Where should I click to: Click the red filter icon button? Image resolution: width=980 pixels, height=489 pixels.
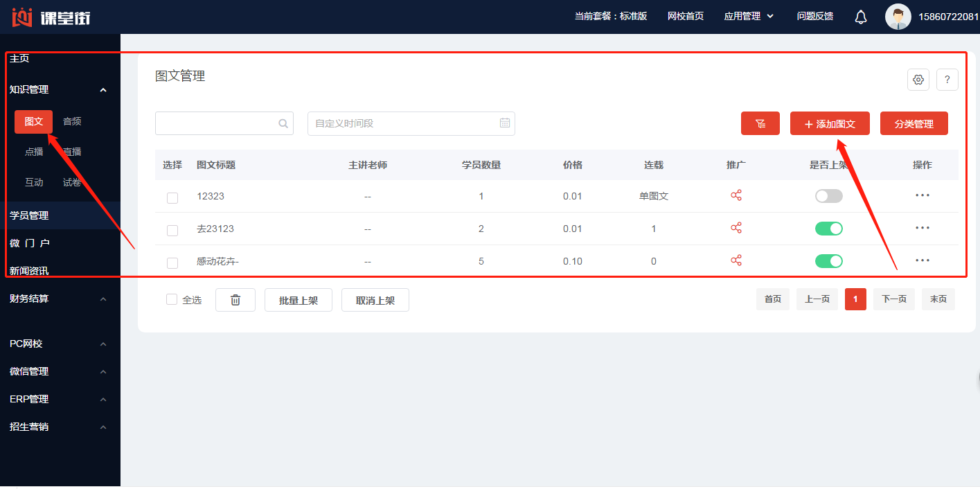coord(760,124)
